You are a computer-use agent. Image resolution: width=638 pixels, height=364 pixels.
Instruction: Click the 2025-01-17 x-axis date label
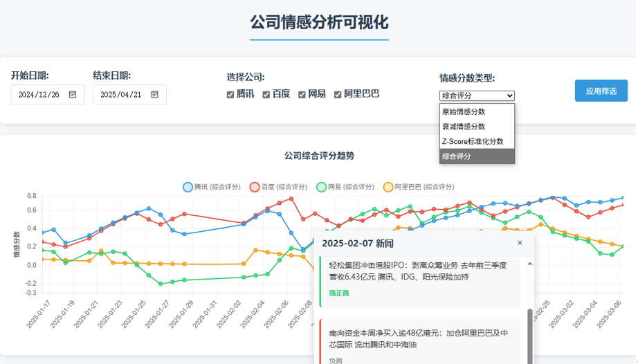pos(39,314)
